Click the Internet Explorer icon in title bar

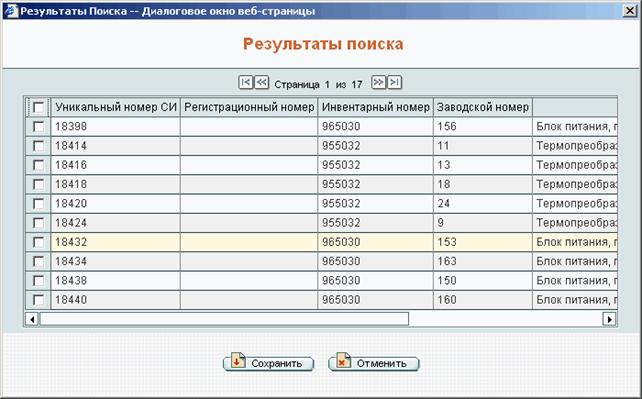(x=11, y=11)
